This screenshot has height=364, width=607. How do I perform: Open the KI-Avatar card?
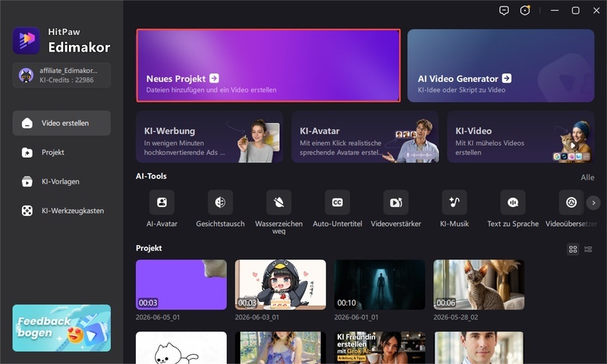point(365,137)
